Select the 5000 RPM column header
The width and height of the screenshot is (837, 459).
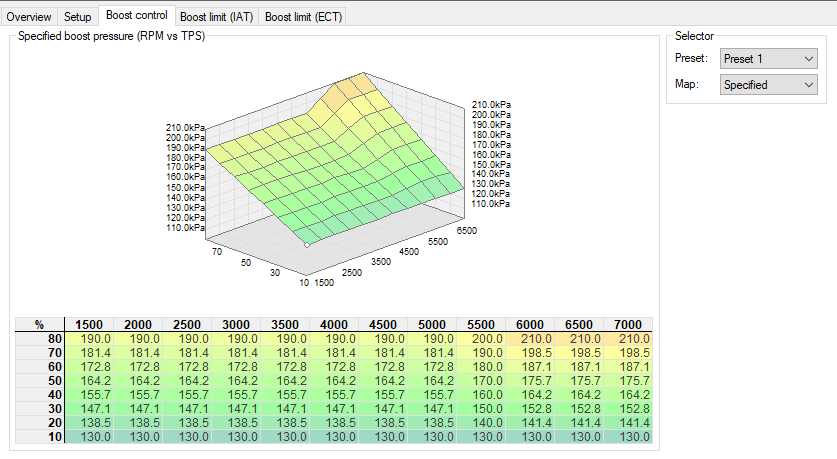[x=432, y=325]
